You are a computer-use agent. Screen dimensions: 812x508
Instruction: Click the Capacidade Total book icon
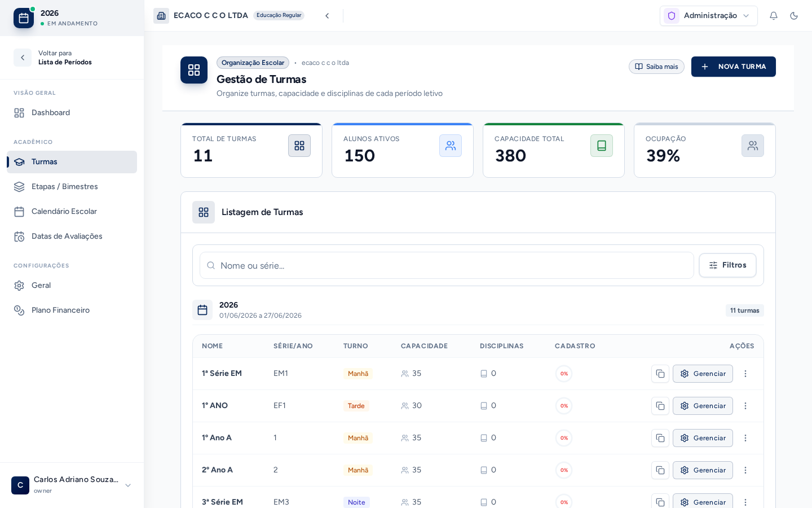[x=602, y=146]
